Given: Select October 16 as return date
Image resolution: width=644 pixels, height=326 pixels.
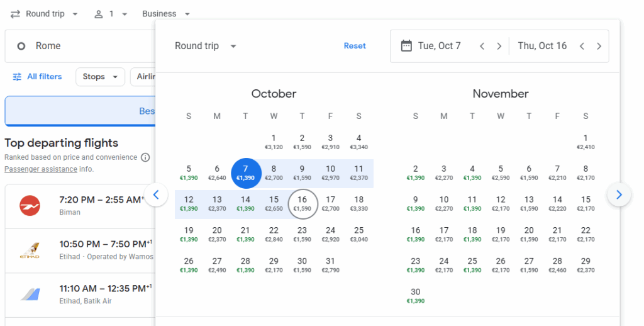Looking at the screenshot, I should 302,203.
